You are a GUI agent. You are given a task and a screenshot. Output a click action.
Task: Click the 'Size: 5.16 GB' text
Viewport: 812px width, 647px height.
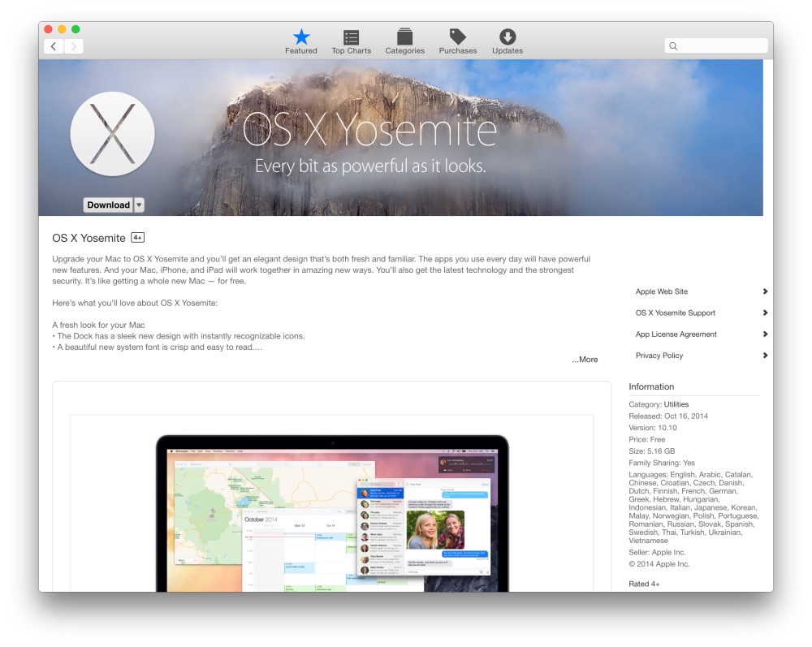coord(651,451)
